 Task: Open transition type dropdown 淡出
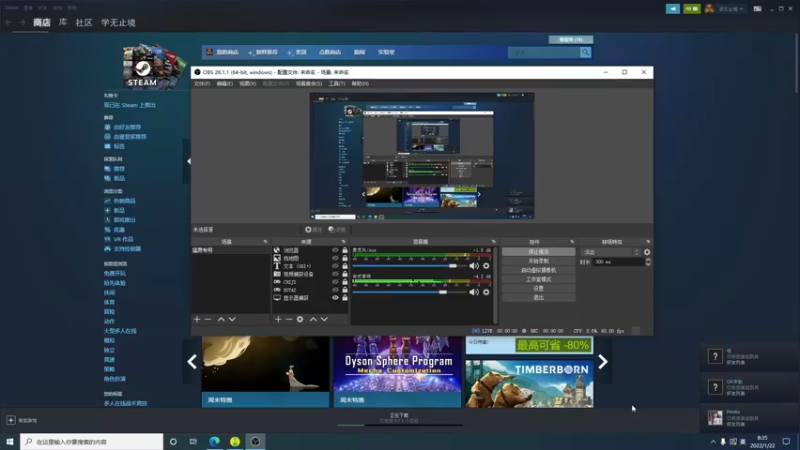(611, 252)
